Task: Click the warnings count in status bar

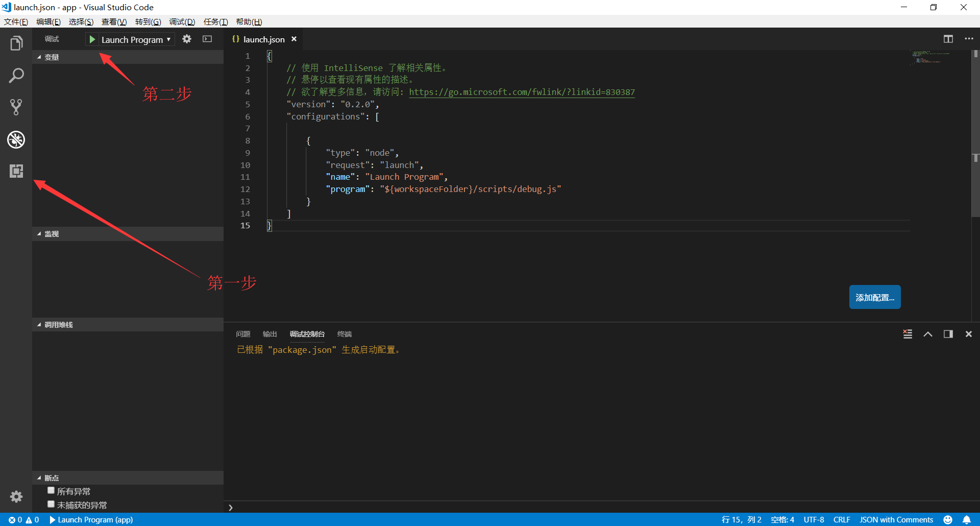Action: pyautogui.click(x=32, y=519)
